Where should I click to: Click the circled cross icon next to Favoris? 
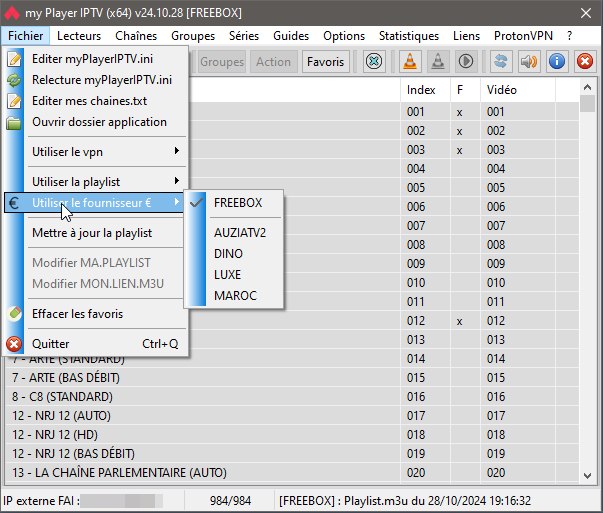[x=374, y=62]
